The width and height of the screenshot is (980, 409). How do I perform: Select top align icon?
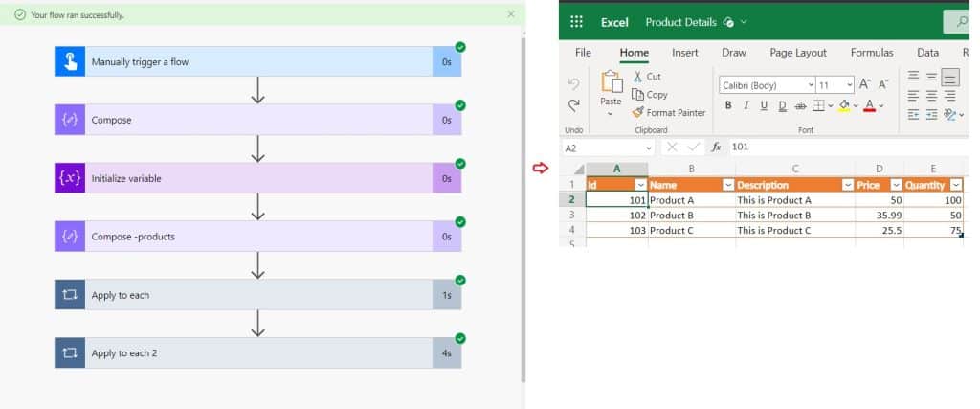point(914,76)
